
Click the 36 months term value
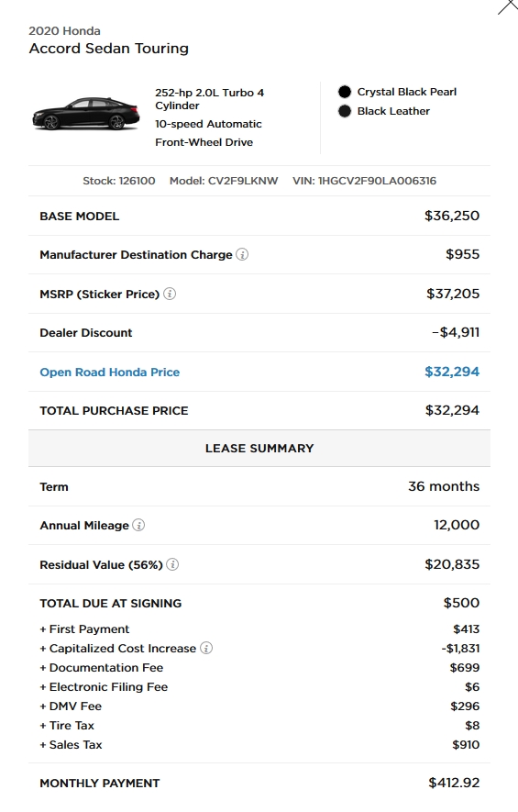[x=444, y=486]
